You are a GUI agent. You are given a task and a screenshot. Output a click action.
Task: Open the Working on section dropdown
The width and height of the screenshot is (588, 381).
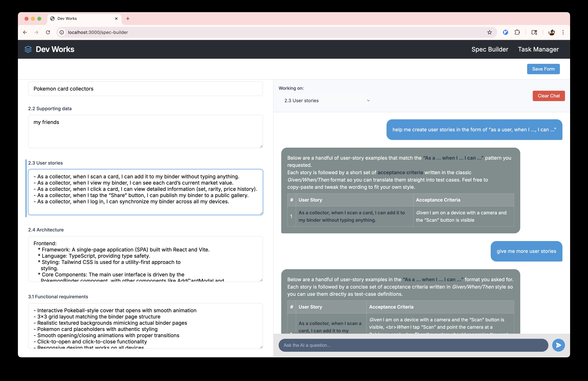click(x=327, y=101)
